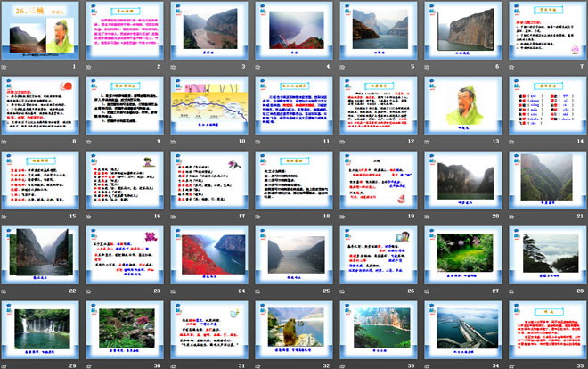Select slide 29 waterfall photo thumbnail
The height and width of the screenshot is (369, 588).
(40, 330)
